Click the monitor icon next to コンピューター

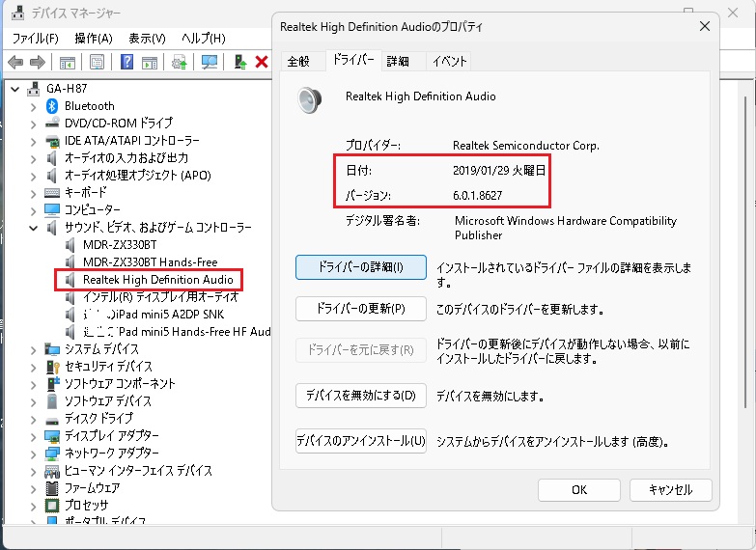(x=52, y=210)
